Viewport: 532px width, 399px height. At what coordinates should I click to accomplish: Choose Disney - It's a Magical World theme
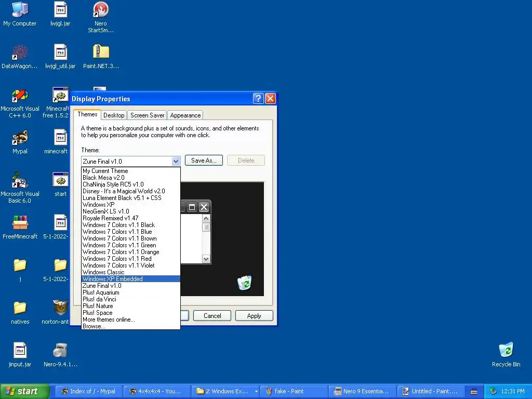click(x=131, y=191)
